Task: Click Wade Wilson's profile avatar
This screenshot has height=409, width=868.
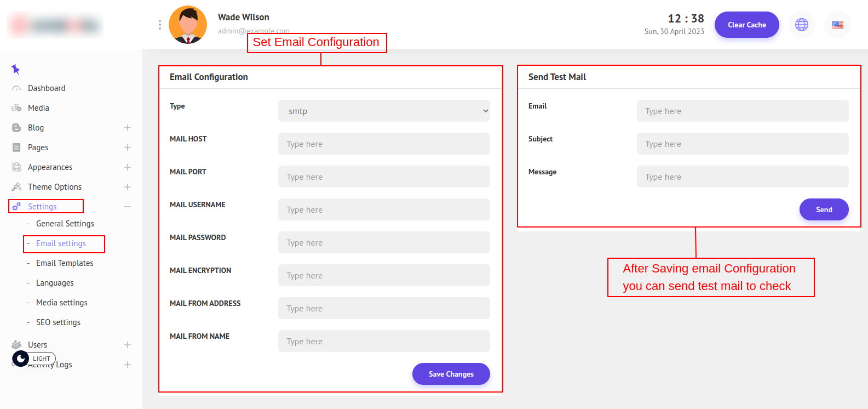Action: [188, 25]
